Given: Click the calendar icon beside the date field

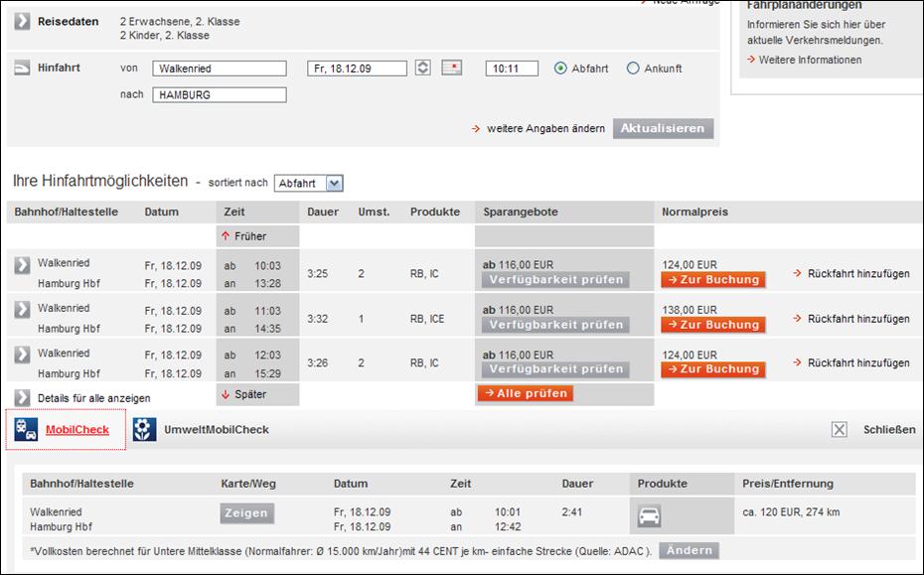Looking at the screenshot, I should pos(452,69).
